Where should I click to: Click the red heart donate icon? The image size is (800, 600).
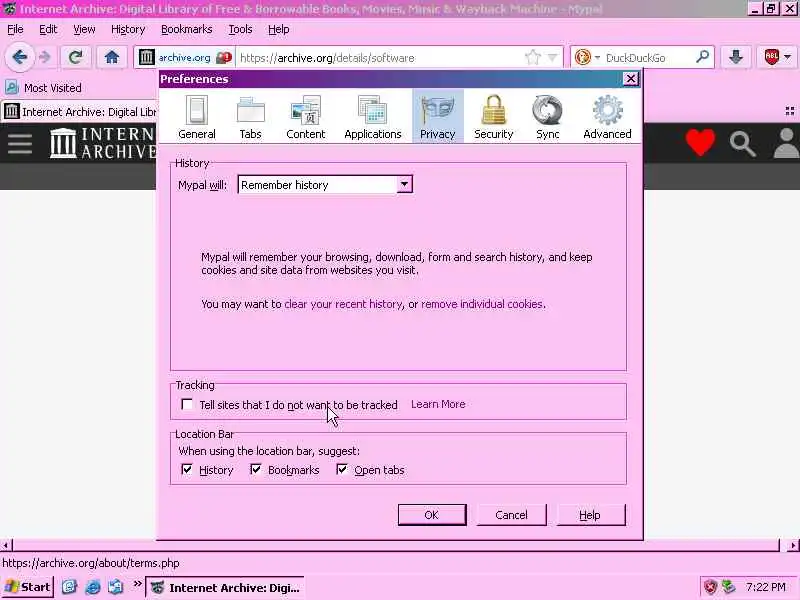click(x=700, y=142)
